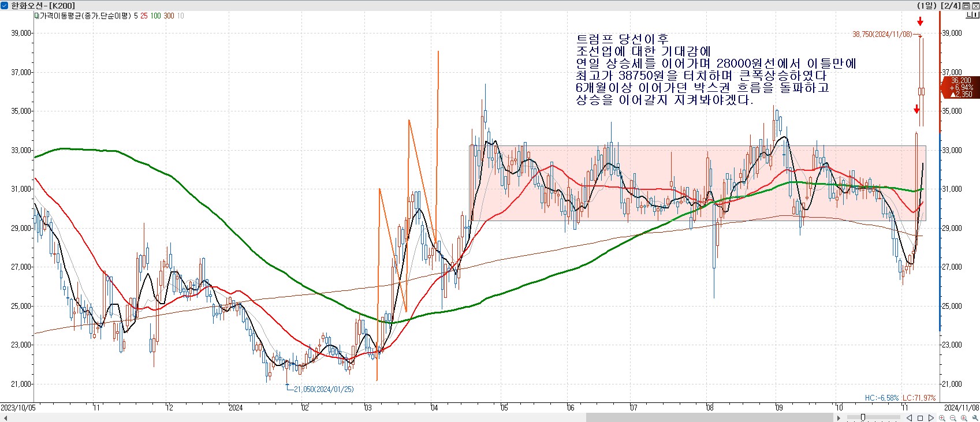Click the 트럼프 당선이후 annotation text
The image size is (980, 422).
coord(622,39)
